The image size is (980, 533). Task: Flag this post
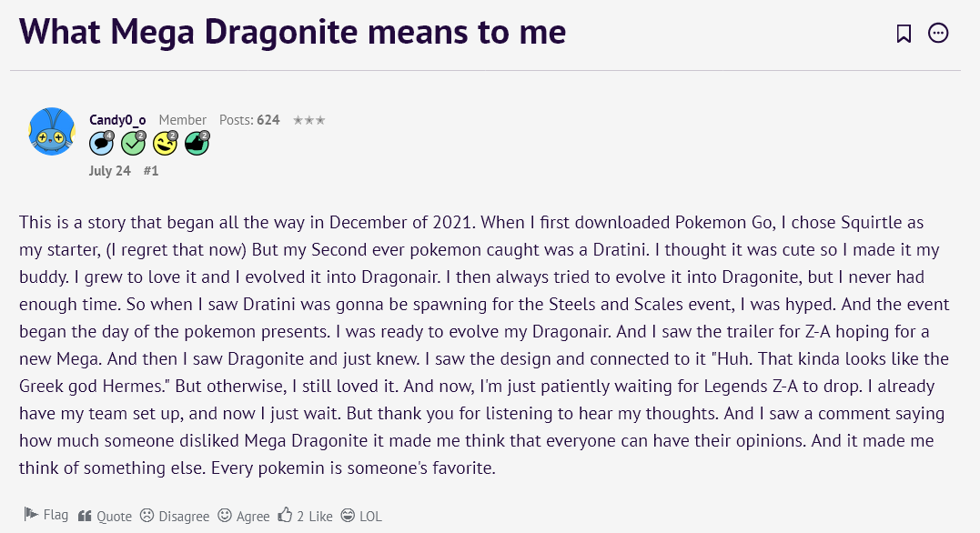pos(46,515)
